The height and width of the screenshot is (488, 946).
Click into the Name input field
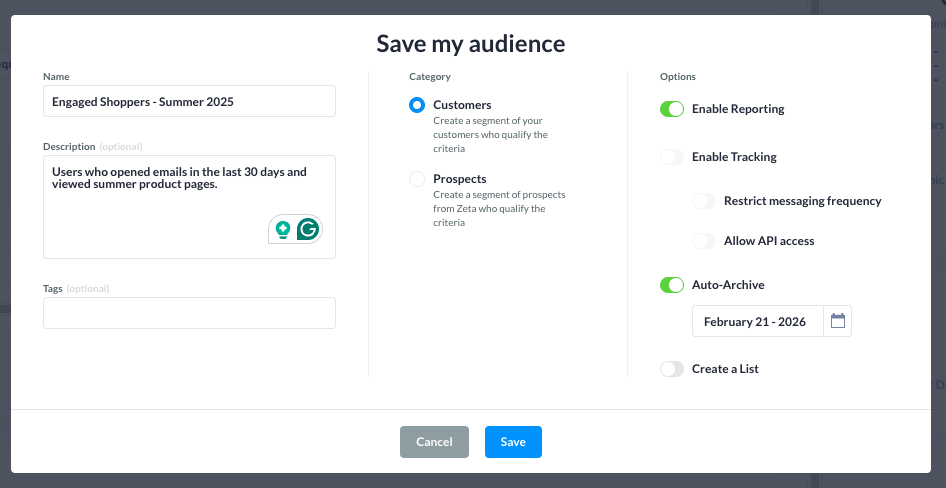pyautogui.click(x=189, y=101)
